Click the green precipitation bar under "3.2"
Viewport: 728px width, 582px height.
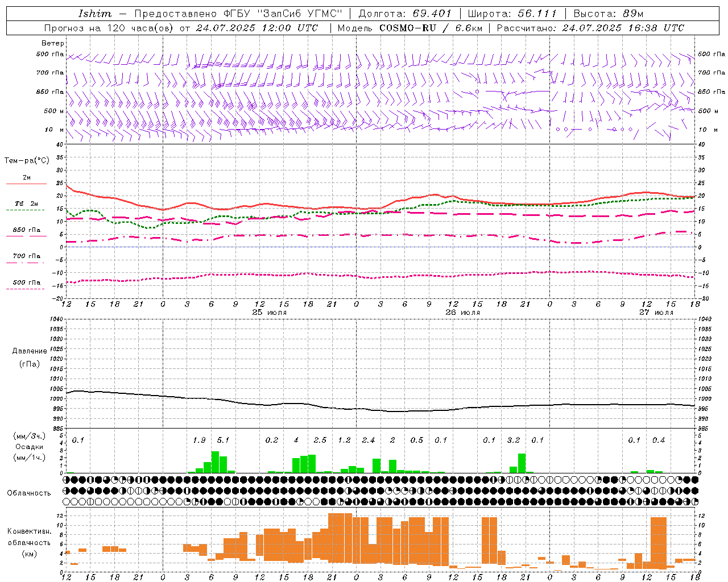coord(522,463)
